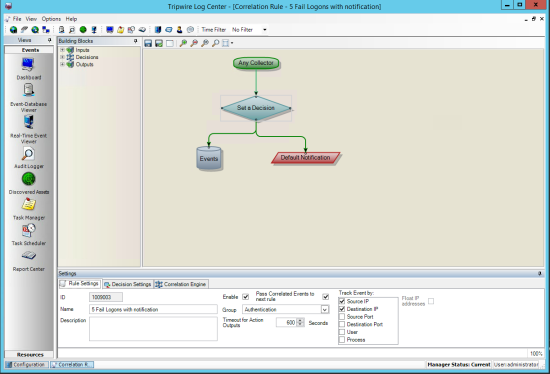The height and width of the screenshot is (374, 550).
Task: Click the save rule floppy icon
Action: click(x=148, y=43)
